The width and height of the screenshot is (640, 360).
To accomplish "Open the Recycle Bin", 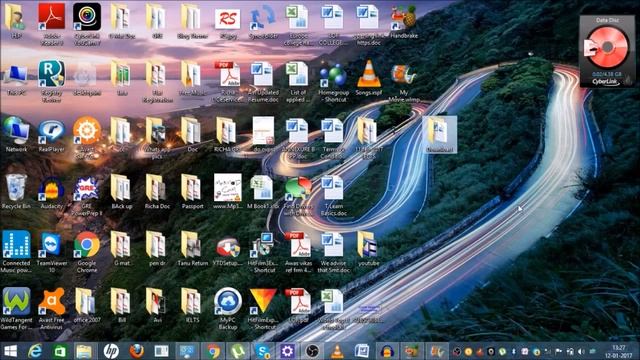I will pyautogui.click(x=16, y=192).
